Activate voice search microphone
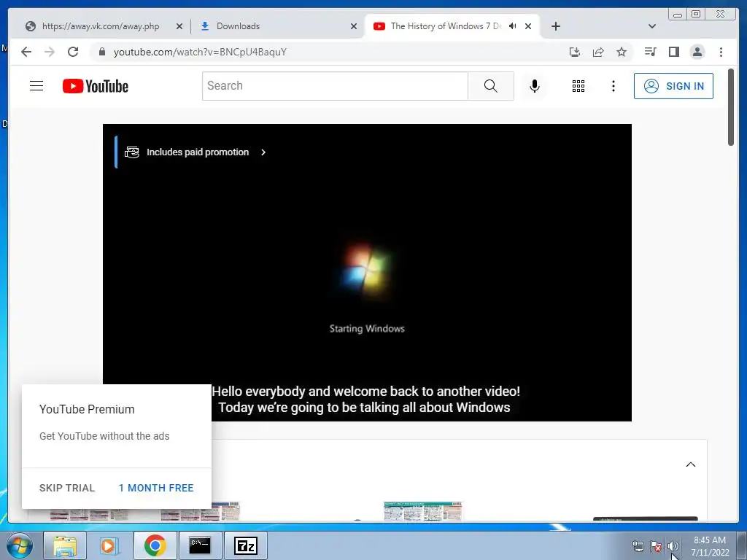747x560 pixels. [x=535, y=86]
